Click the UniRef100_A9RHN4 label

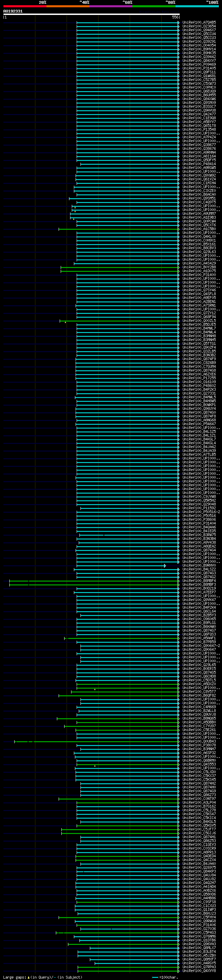tap(199, 153)
